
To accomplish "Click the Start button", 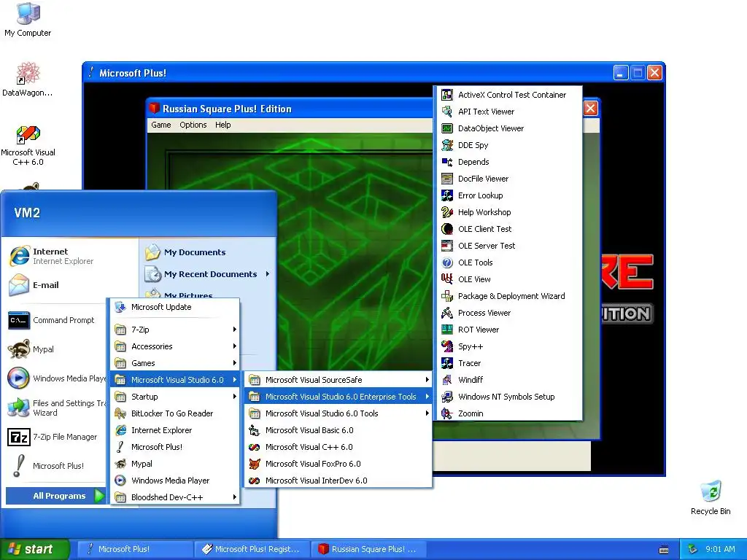I will coord(34,549).
